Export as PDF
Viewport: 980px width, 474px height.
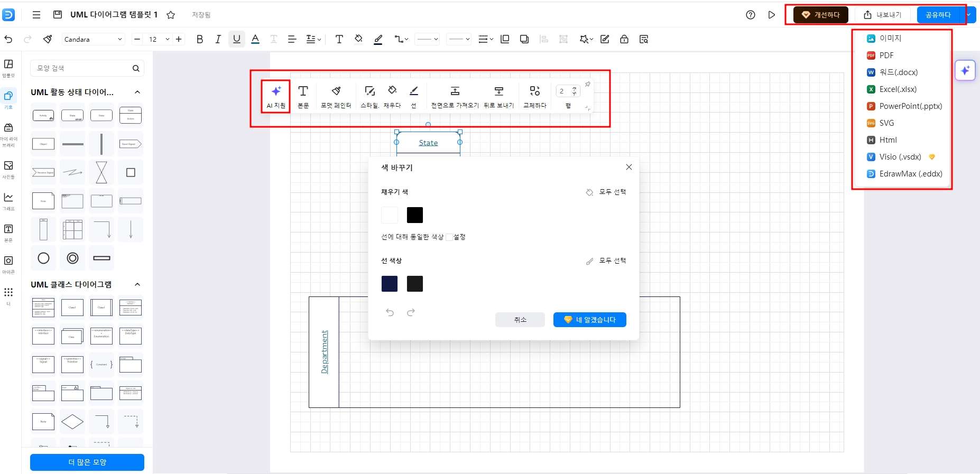880,55
